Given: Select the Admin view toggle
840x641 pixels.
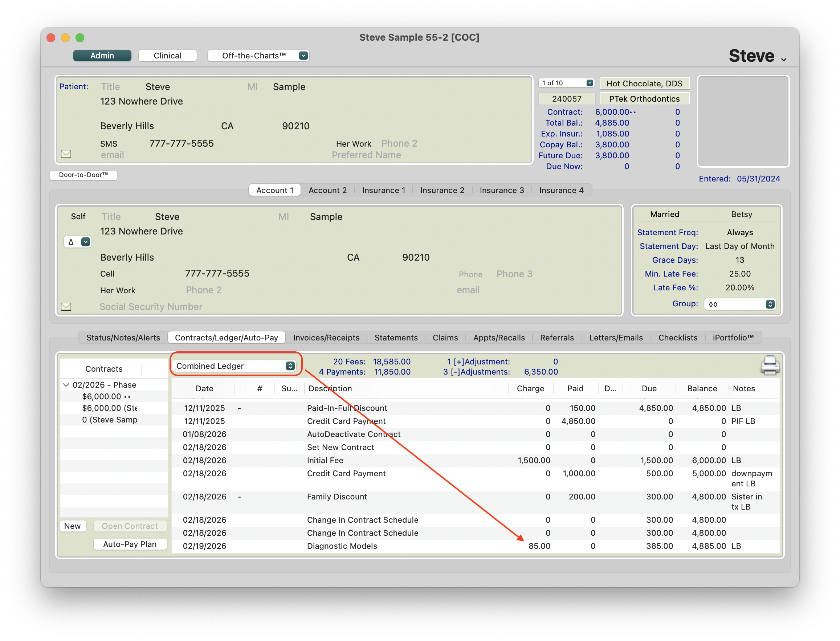Looking at the screenshot, I should tap(102, 56).
